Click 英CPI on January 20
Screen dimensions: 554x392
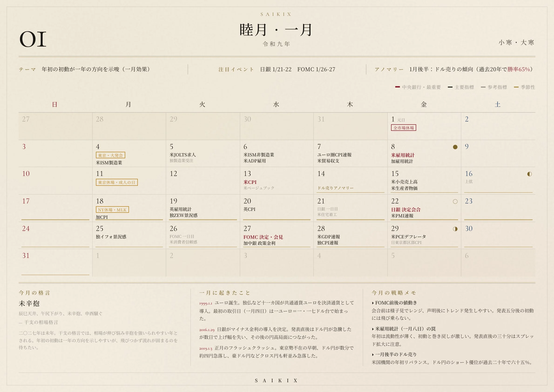pyautogui.click(x=249, y=209)
